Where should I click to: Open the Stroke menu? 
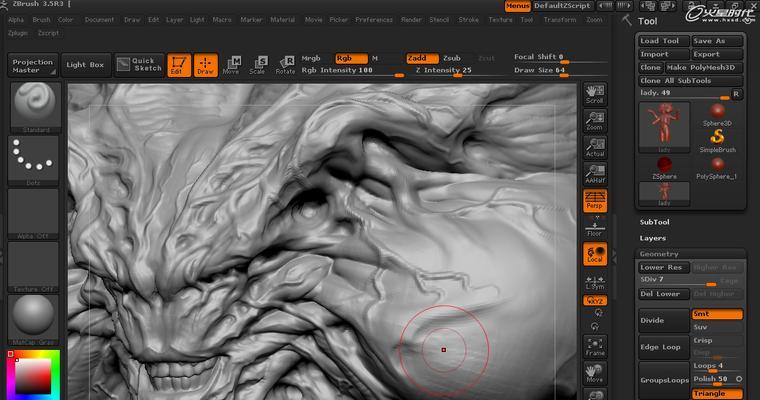point(468,20)
